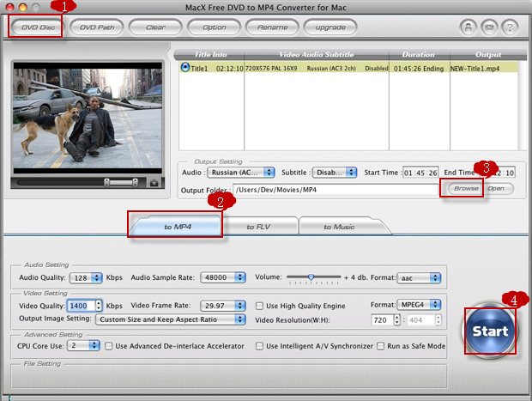Click the Output Folder path field
Image resolution: width=532 pixels, height=401 pixels.
tap(335, 188)
